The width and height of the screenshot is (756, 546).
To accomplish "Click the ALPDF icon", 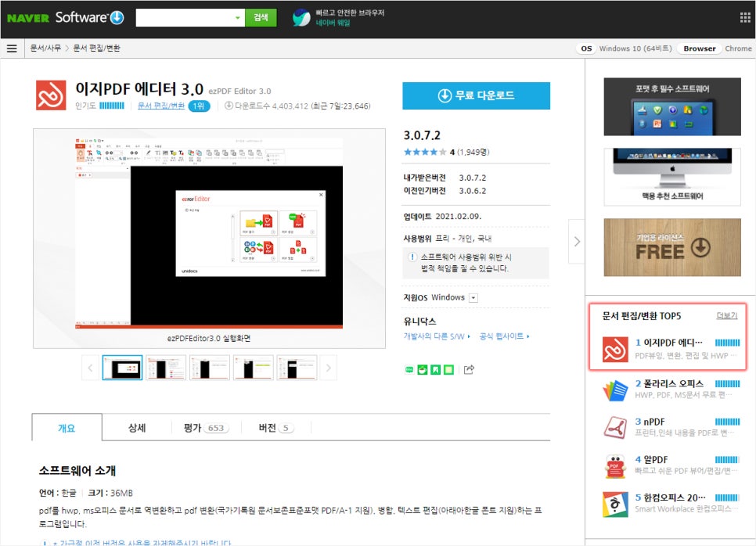I will [x=615, y=466].
